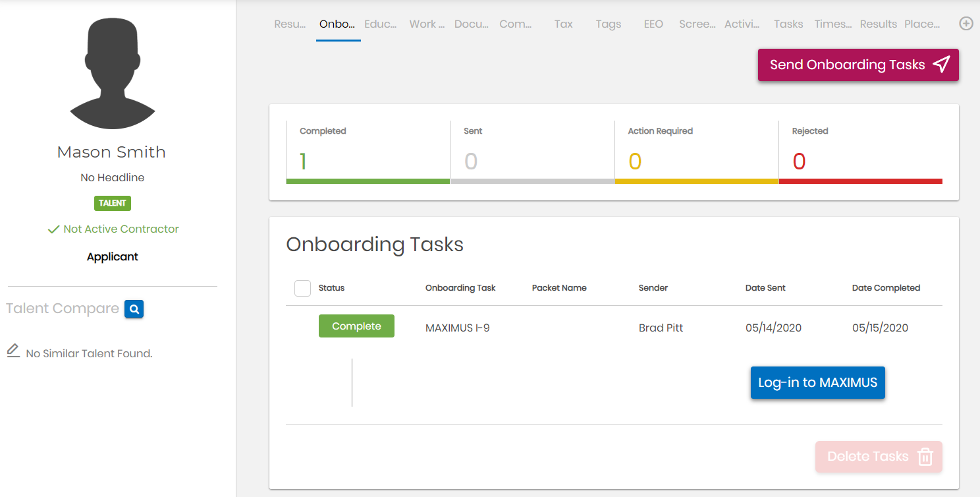Open the Education tab
Viewport: 980px width, 497px height.
381,24
